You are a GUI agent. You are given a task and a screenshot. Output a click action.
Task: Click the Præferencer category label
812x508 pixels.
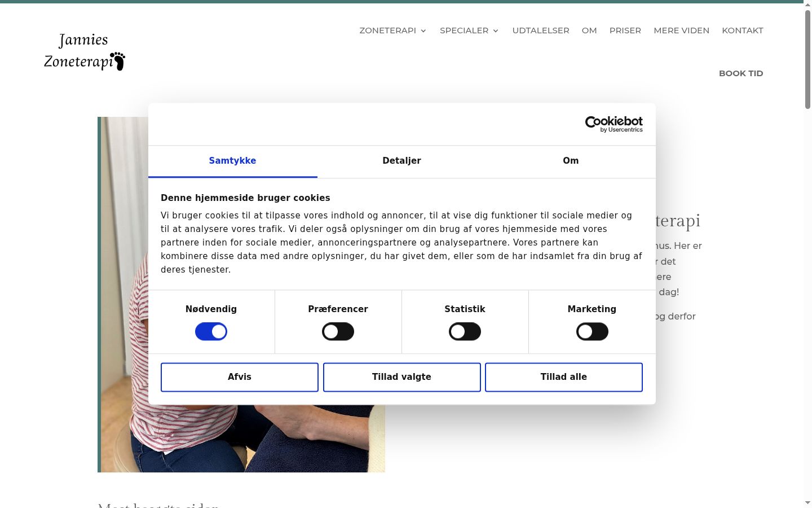point(338,309)
